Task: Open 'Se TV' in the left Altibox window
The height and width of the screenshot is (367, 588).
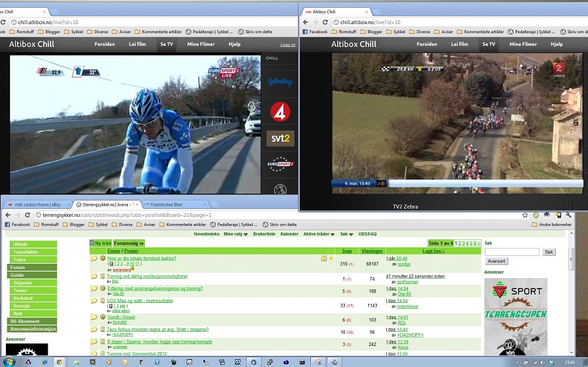Action: pos(167,44)
